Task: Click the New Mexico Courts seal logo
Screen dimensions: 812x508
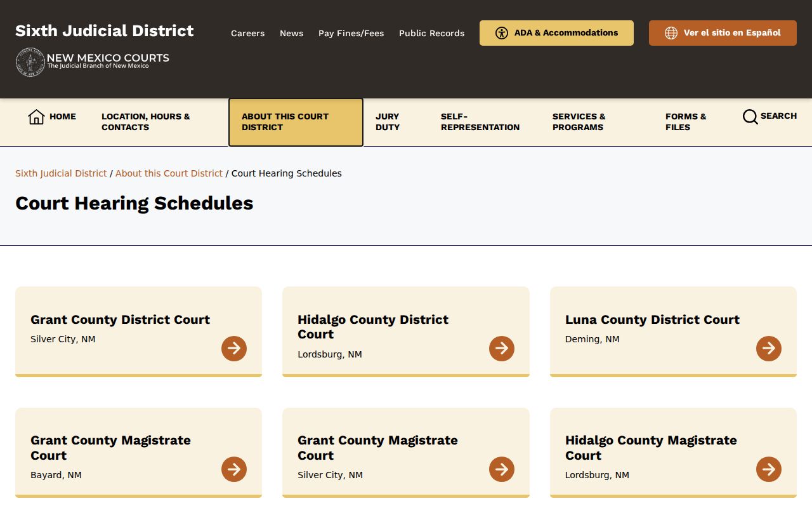Action: click(30, 62)
